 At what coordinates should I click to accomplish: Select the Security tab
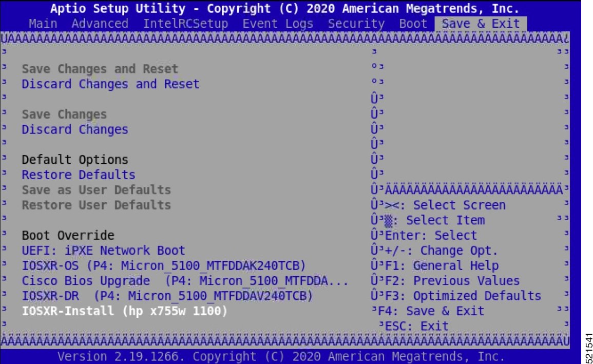pyautogui.click(x=356, y=24)
